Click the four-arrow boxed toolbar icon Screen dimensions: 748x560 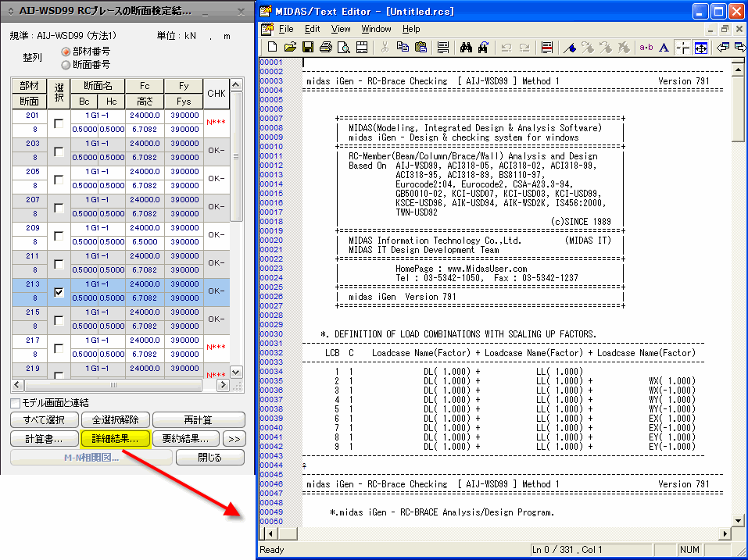[701, 47]
